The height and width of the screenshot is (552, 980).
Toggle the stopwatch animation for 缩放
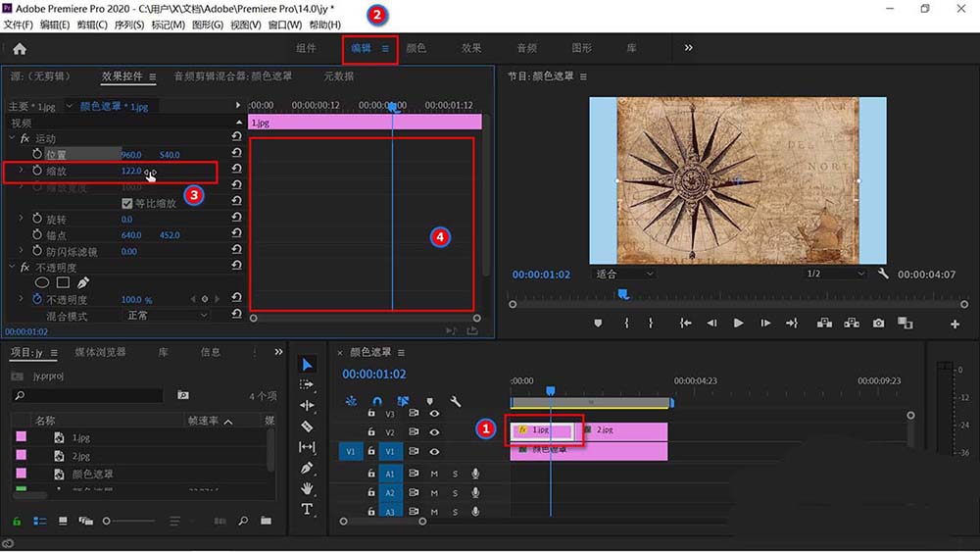pyautogui.click(x=38, y=171)
